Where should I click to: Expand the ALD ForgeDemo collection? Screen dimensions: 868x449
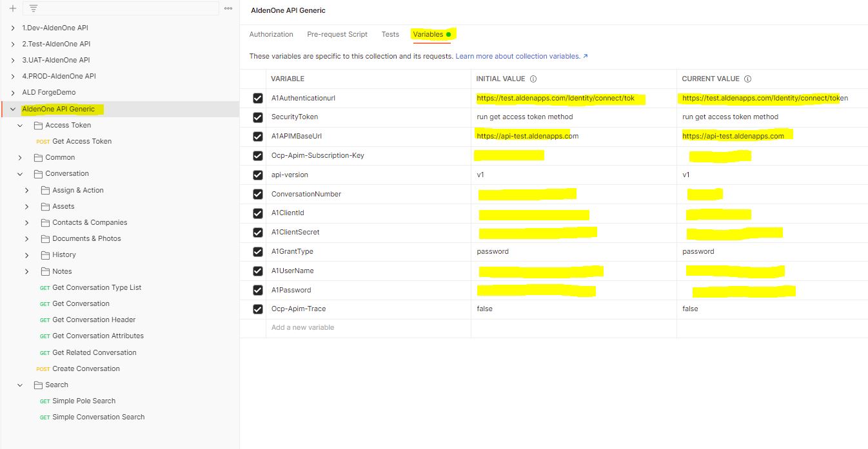13,92
